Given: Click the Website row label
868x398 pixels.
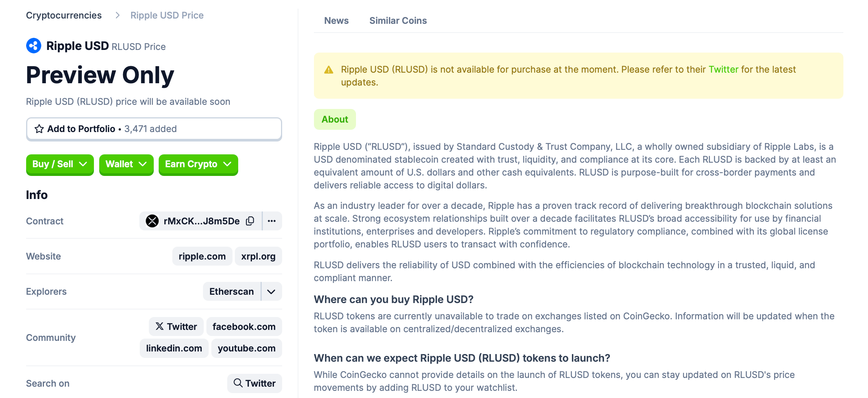Looking at the screenshot, I should point(44,257).
